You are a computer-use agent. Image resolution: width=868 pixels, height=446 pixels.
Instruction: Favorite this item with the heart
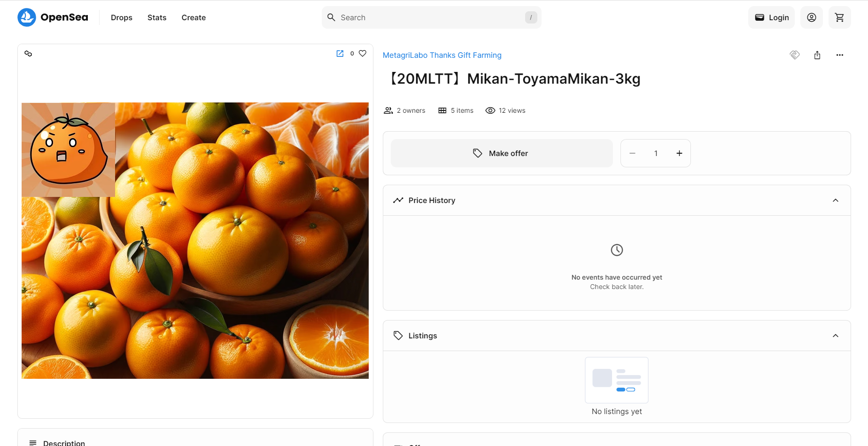363,54
